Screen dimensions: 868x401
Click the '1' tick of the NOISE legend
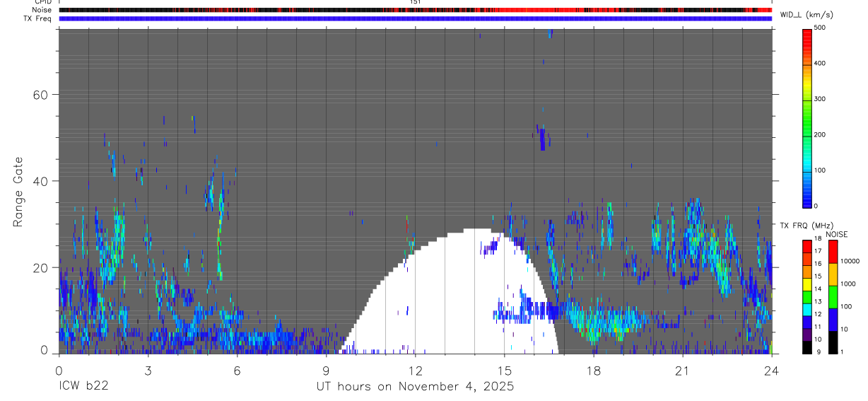(843, 351)
